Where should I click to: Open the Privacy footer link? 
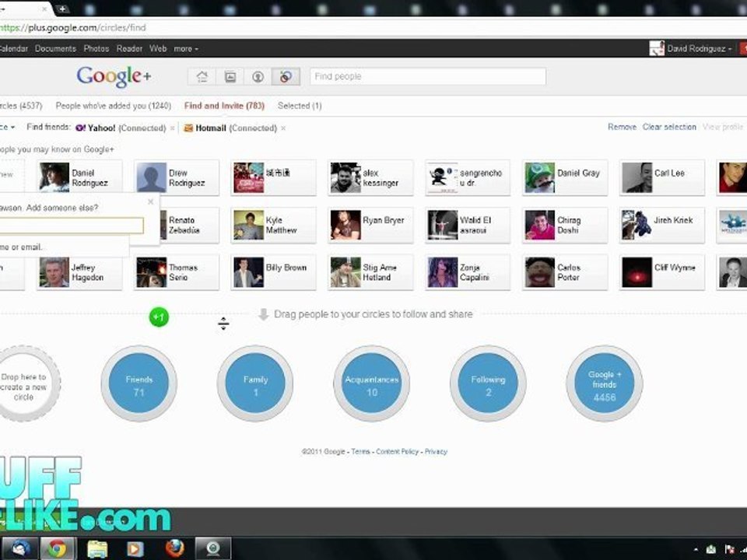pyautogui.click(x=436, y=451)
